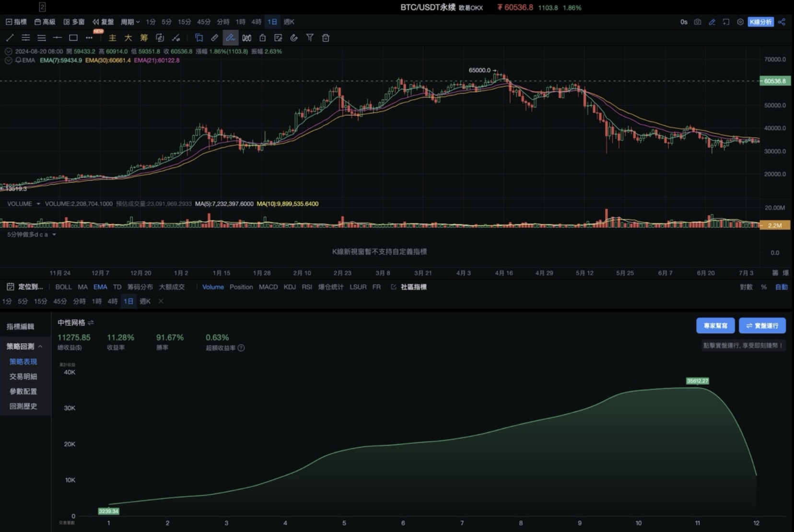Select the trend line drawing tool
Image resolution: width=794 pixels, height=532 pixels.
point(10,38)
